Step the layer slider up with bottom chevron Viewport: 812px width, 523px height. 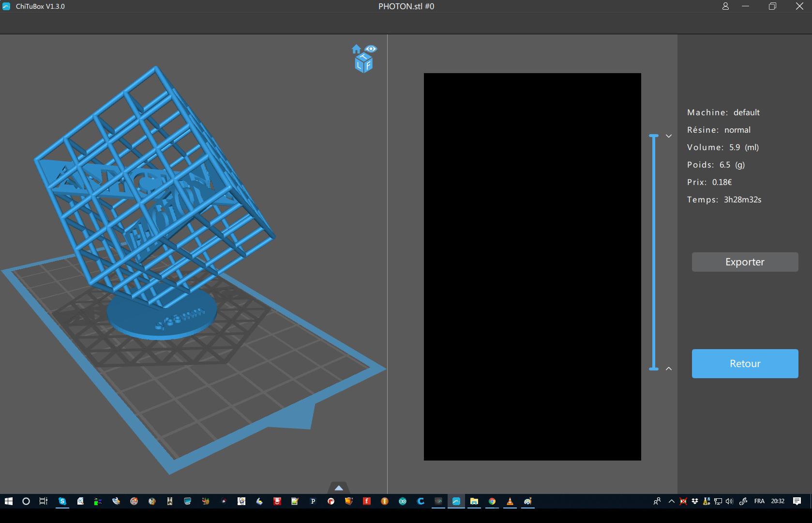(669, 369)
